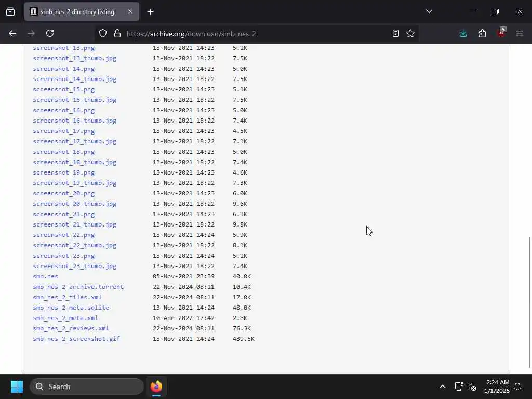
Task: Close the smb_nes_2 directory listing tab
Action: pos(130,12)
